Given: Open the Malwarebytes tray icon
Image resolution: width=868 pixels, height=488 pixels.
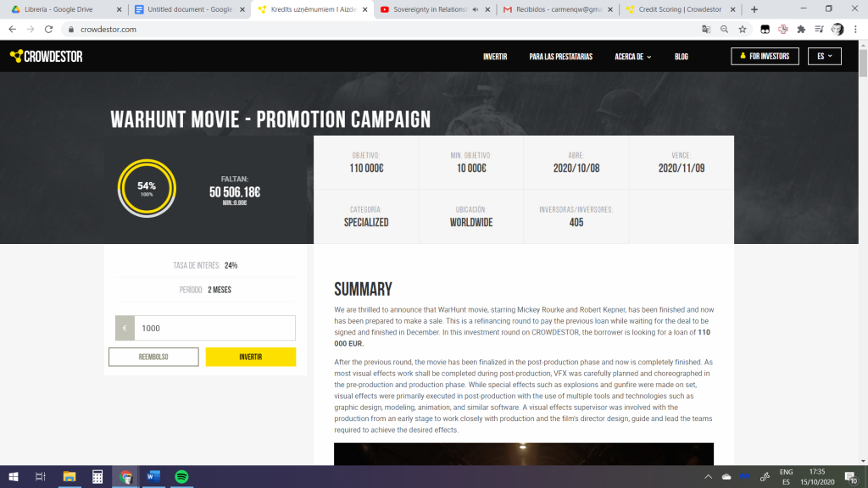Looking at the screenshot, I should [745, 476].
